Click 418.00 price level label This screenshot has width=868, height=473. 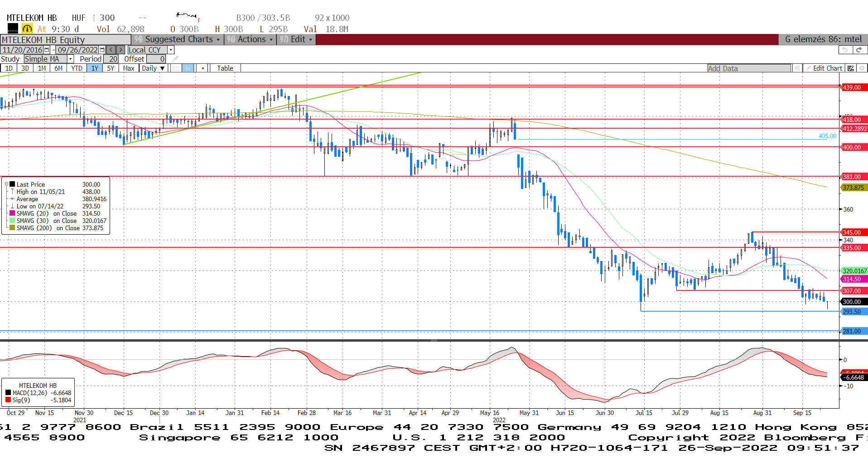pyautogui.click(x=854, y=120)
